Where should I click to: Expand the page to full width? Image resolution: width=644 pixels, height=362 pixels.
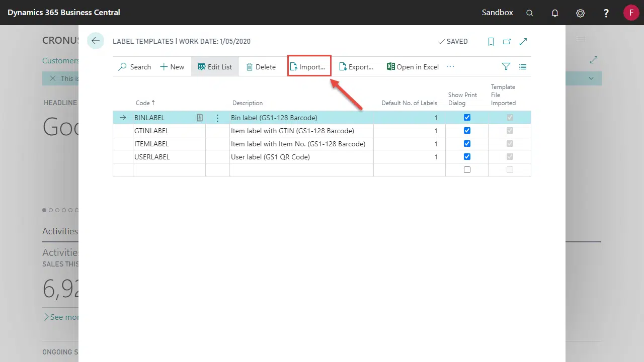point(523,42)
